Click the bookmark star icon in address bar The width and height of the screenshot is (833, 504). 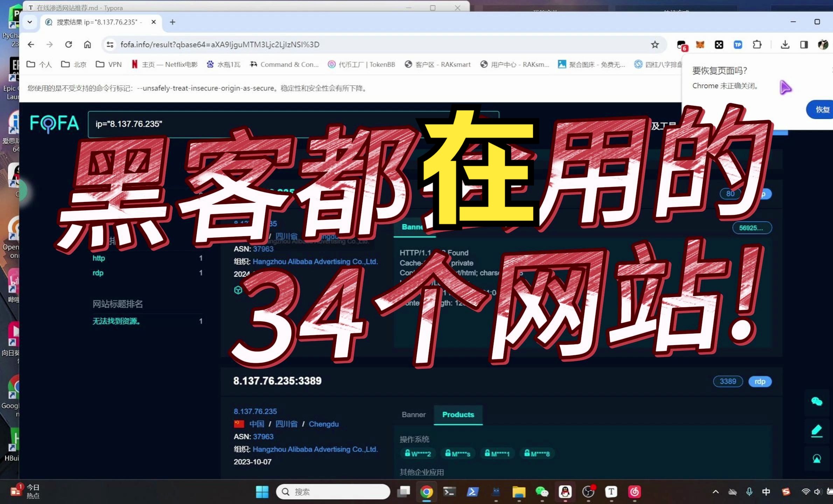tap(655, 44)
